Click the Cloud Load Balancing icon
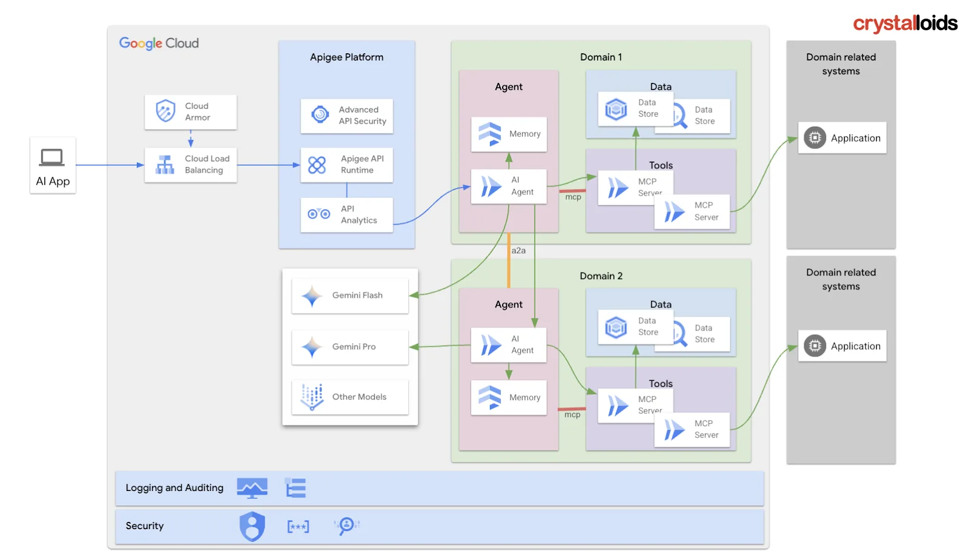Screen dimensions: 969x560 pyautogui.click(x=165, y=165)
